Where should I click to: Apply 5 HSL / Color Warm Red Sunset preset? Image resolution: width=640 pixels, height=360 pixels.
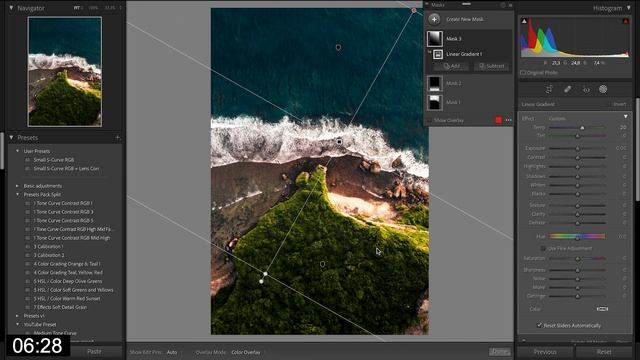coord(67,299)
